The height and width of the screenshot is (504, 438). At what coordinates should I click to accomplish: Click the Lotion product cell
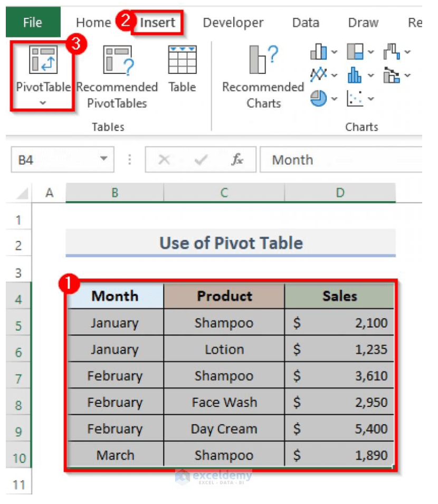tap(224, 349)
